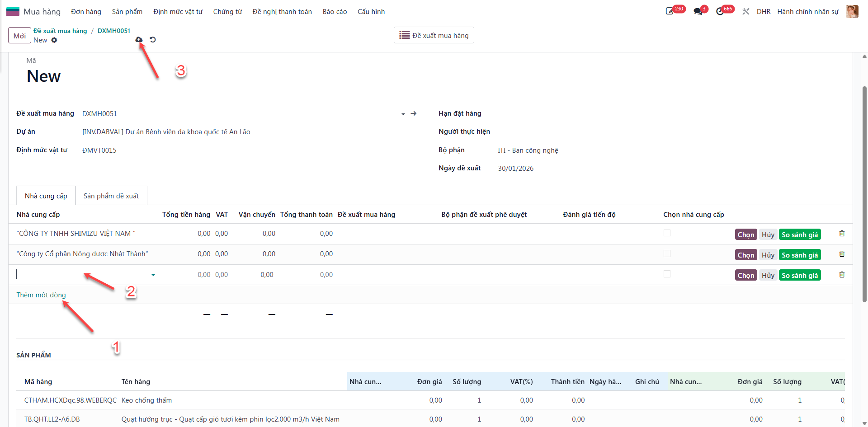The height and width of the screenshot is (427, 868).
Task: Open the Đề nghị thanh toán menu
Action: click(282, 12)
